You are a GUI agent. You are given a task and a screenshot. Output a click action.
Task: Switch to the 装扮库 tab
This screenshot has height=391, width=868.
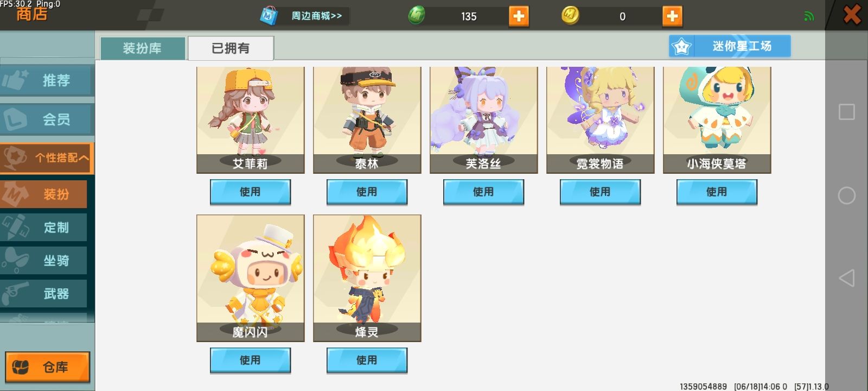(143, 48)
